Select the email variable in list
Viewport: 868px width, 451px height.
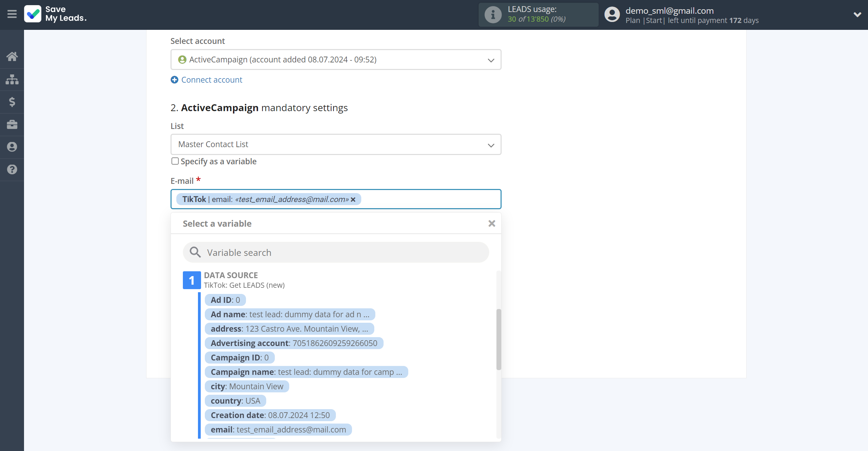click(278, 430)
